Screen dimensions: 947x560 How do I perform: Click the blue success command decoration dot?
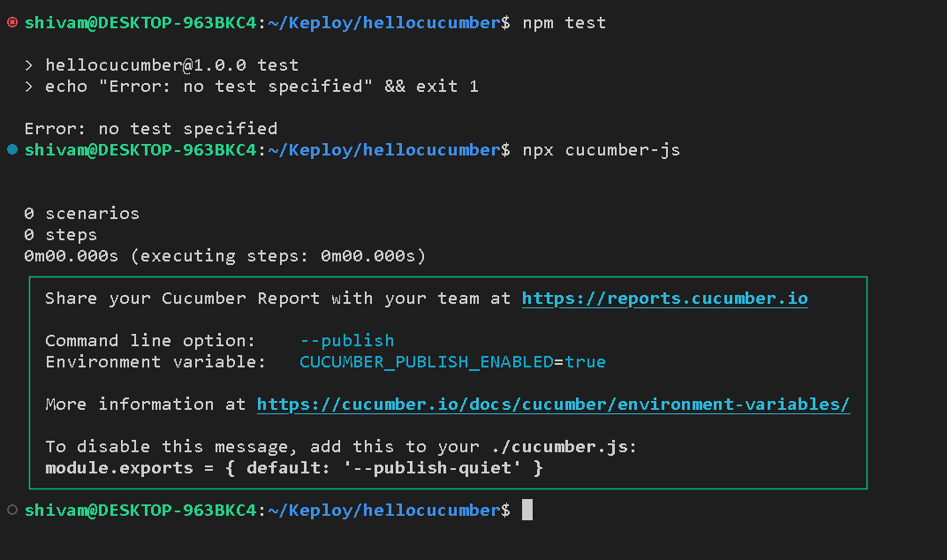point(12,149)
